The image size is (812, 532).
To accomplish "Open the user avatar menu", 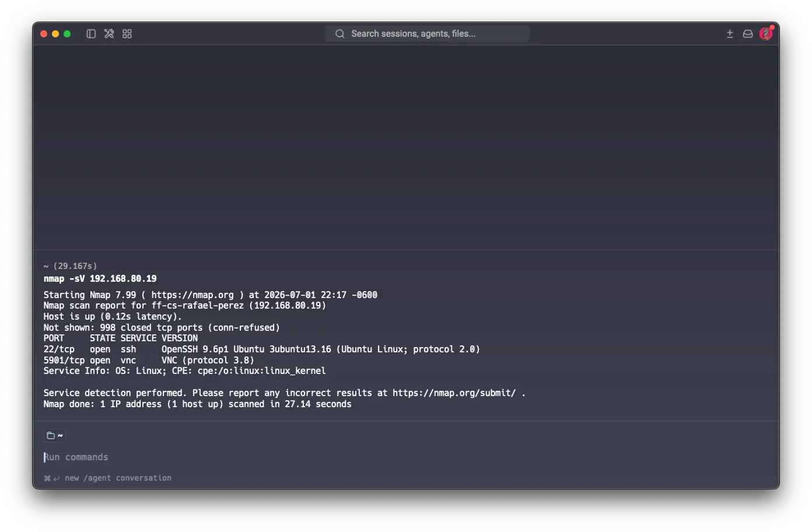I will point(766,34).
